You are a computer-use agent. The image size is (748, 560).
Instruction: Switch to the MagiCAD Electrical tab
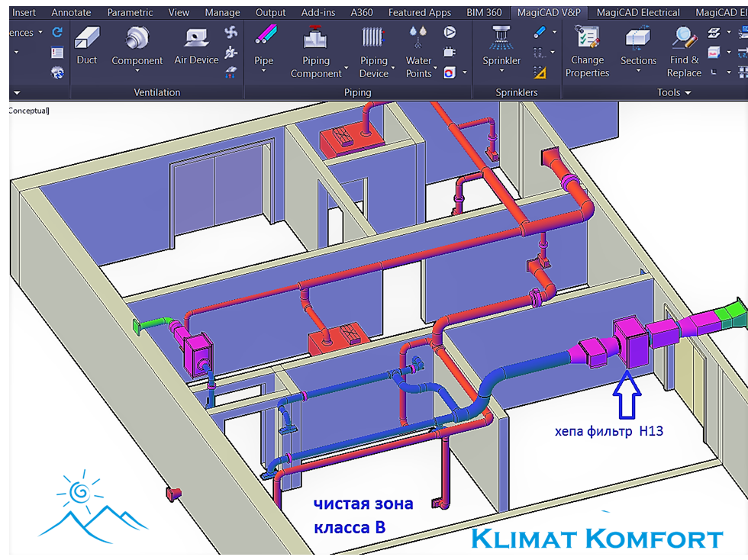click(638, 12)
